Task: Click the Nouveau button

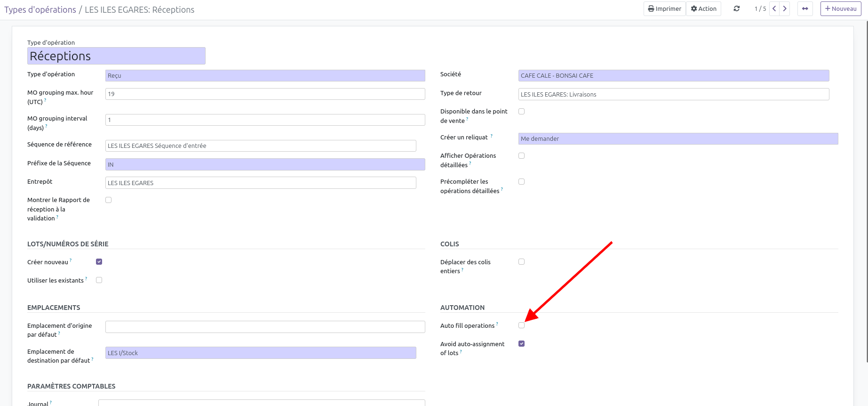Action: coord(841,9)
